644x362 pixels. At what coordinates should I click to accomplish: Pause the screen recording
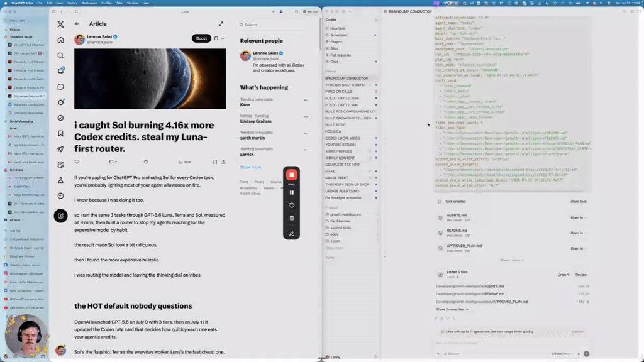(292, 192)
